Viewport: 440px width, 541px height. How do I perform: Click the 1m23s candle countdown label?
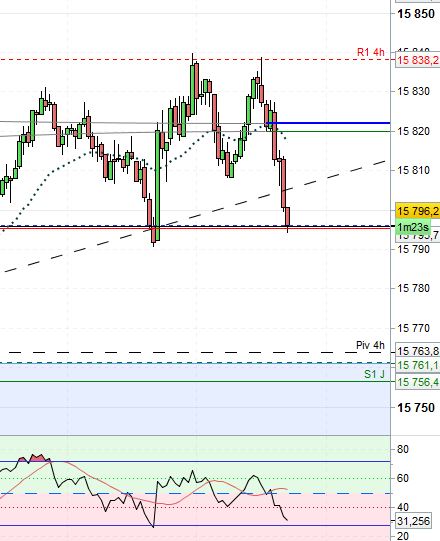point(413,227)
